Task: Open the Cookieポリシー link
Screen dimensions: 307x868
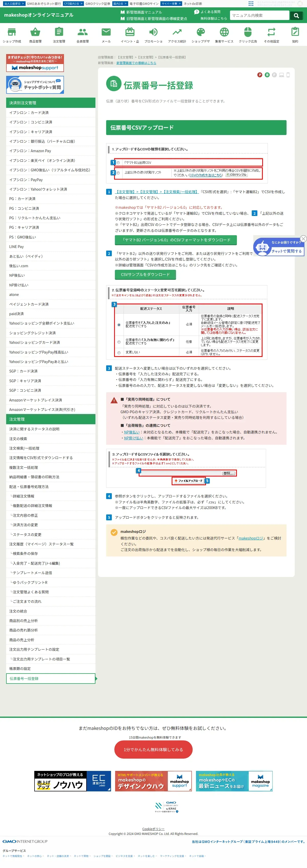Action: tap(153, 829)
